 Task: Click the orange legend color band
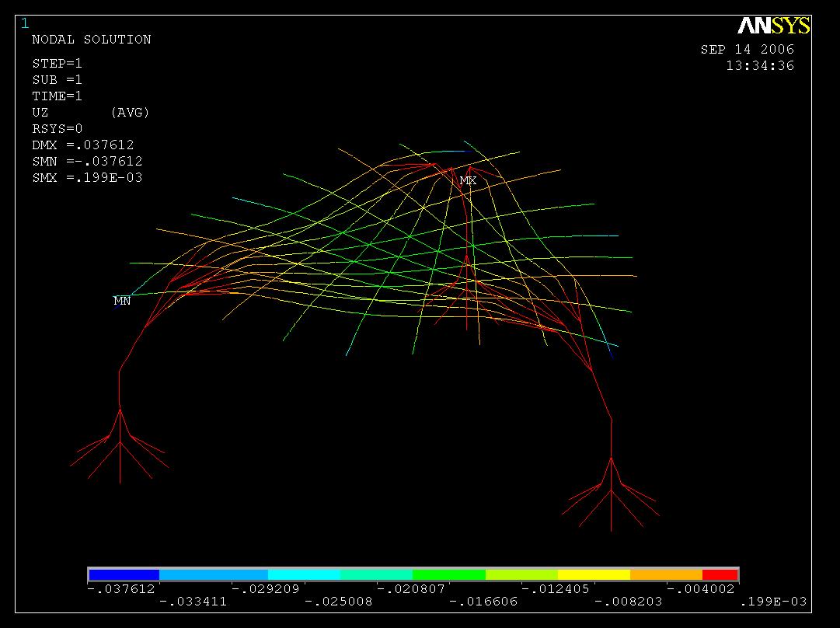pos(666,575)
